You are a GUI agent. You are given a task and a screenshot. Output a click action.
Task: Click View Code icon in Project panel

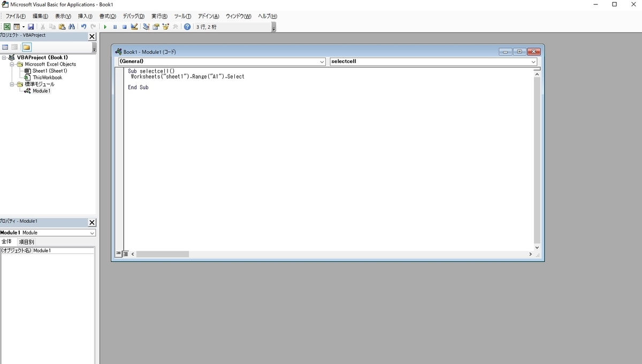pos(5,47)
